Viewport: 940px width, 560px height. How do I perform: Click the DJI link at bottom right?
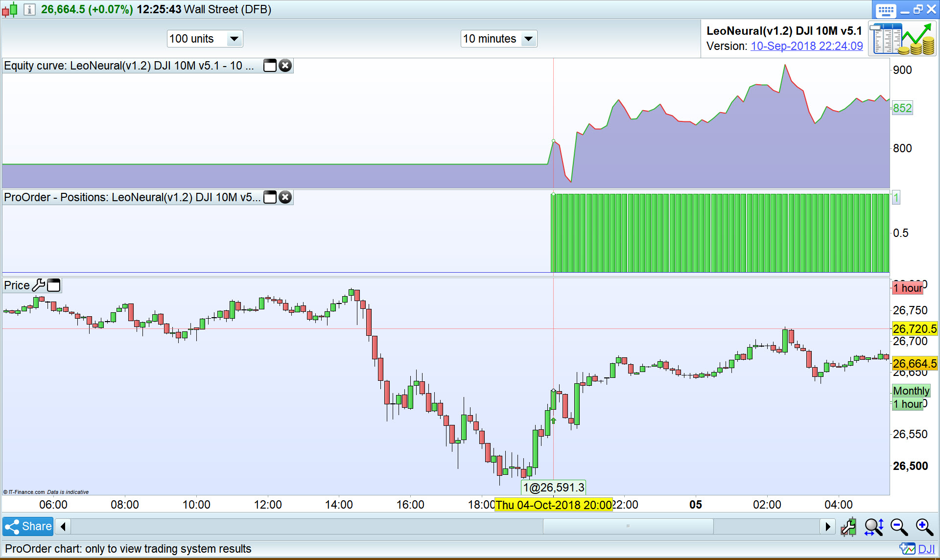(x=925, y=549)
